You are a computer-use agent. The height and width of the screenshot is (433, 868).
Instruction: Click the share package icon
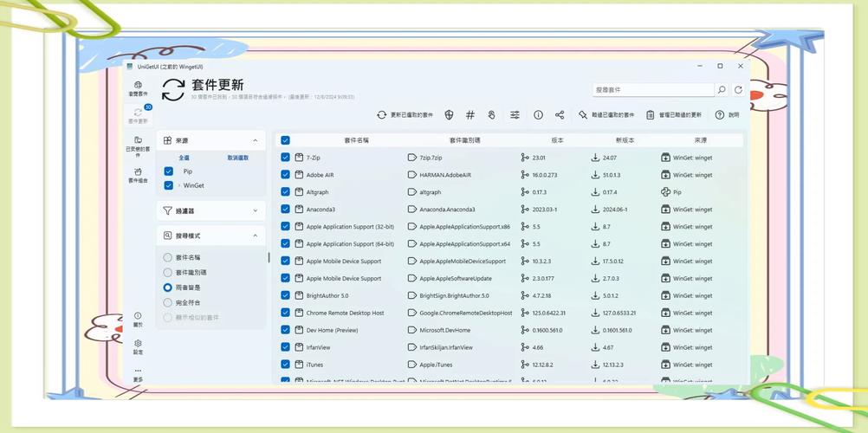pos(560,115)
